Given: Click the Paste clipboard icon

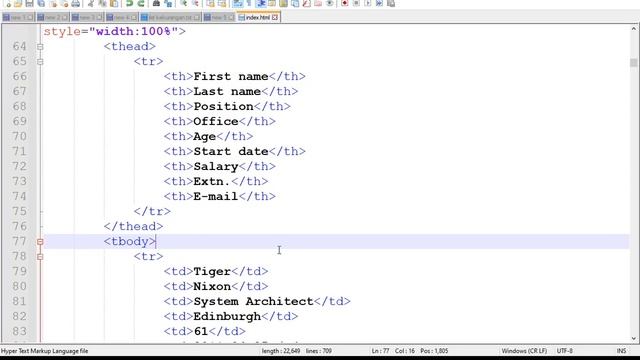Looking at the screenshot, I should [114, 4].
